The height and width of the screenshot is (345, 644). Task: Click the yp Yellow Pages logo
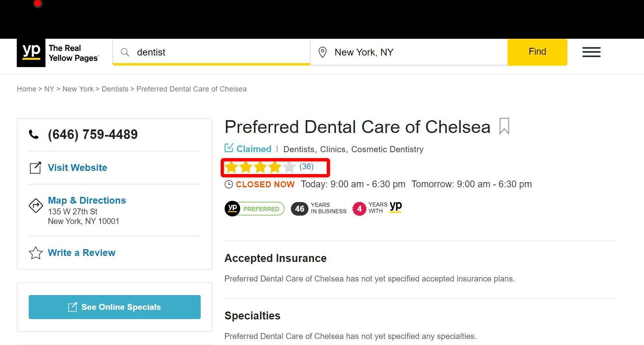31,53
